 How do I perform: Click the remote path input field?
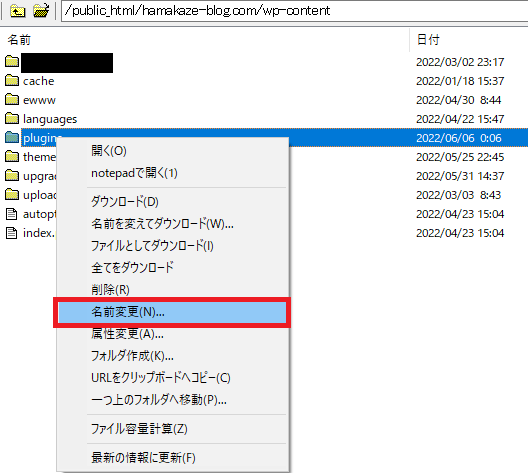tap(294, 11)
